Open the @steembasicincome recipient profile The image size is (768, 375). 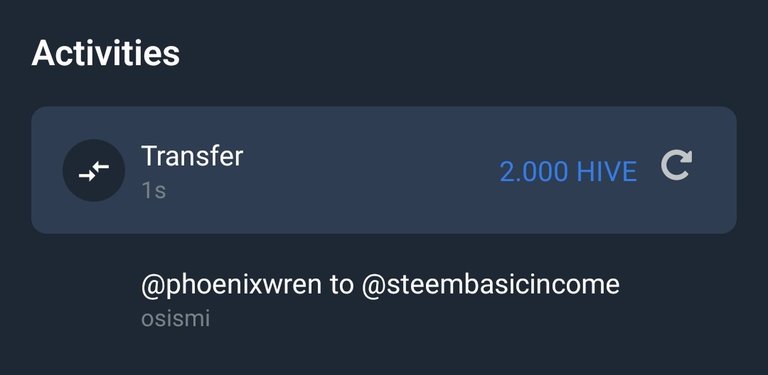pyautogui.click(x=490, y=285)
